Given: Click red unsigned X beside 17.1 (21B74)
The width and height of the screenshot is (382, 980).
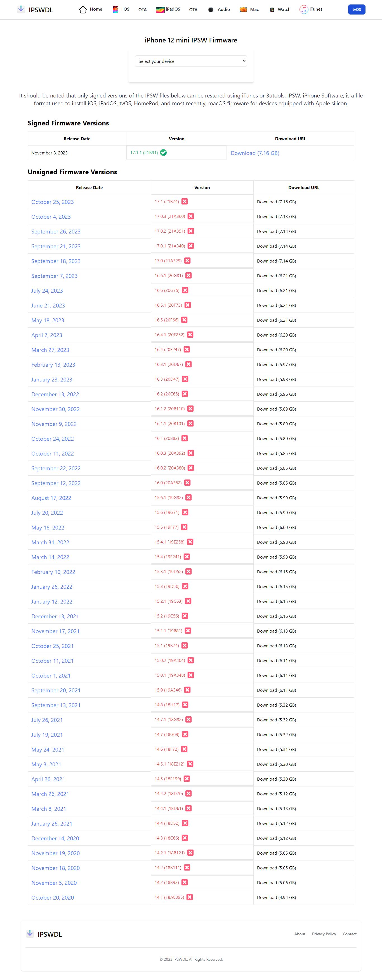Looking at the screenshot, I should pyautogui.click(x=185, y=202).
